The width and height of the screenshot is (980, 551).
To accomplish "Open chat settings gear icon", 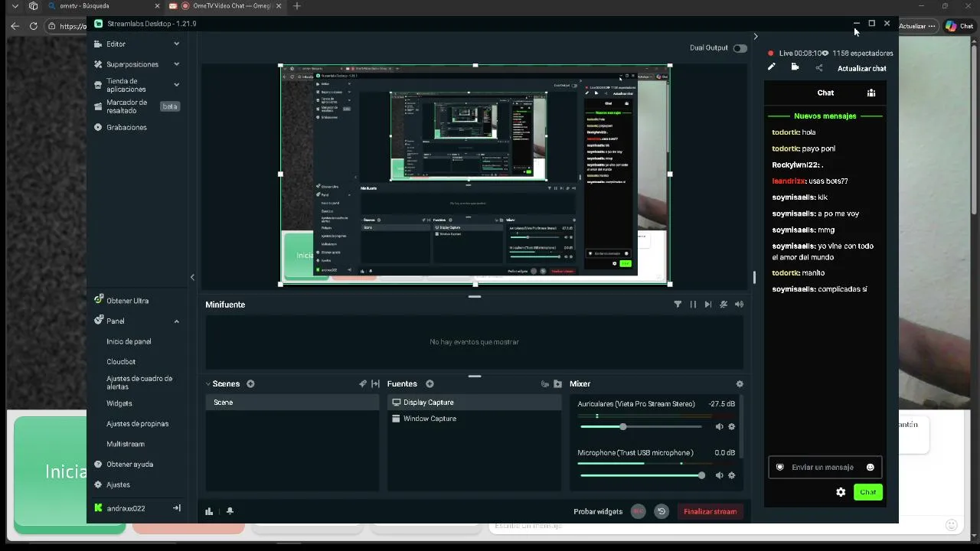I will (841, 492).
